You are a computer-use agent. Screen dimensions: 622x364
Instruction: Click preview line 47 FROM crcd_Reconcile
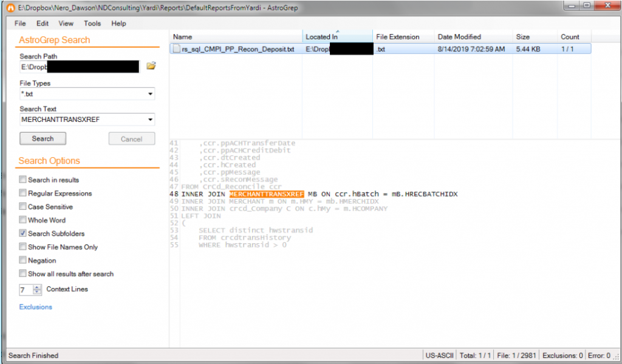[231, 187]
